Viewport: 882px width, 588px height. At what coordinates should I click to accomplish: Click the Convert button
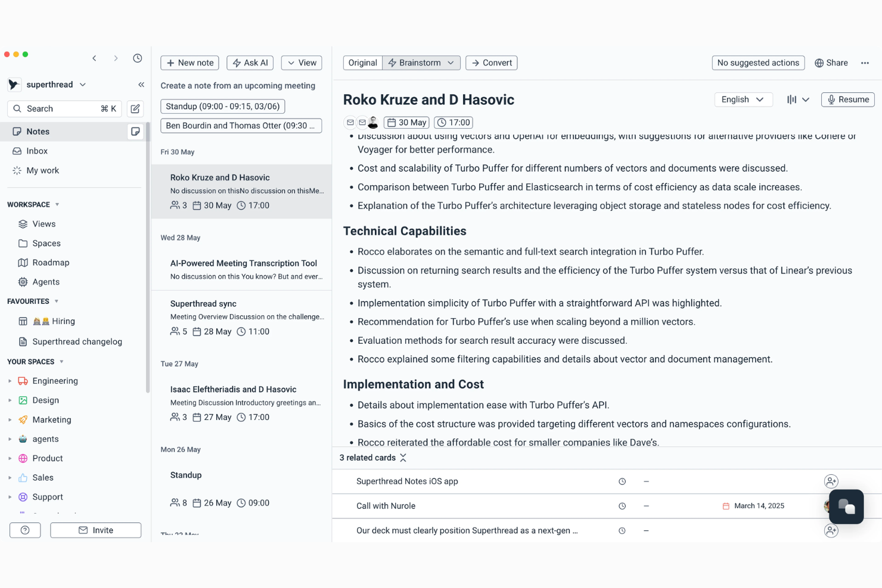pos(491,63)
